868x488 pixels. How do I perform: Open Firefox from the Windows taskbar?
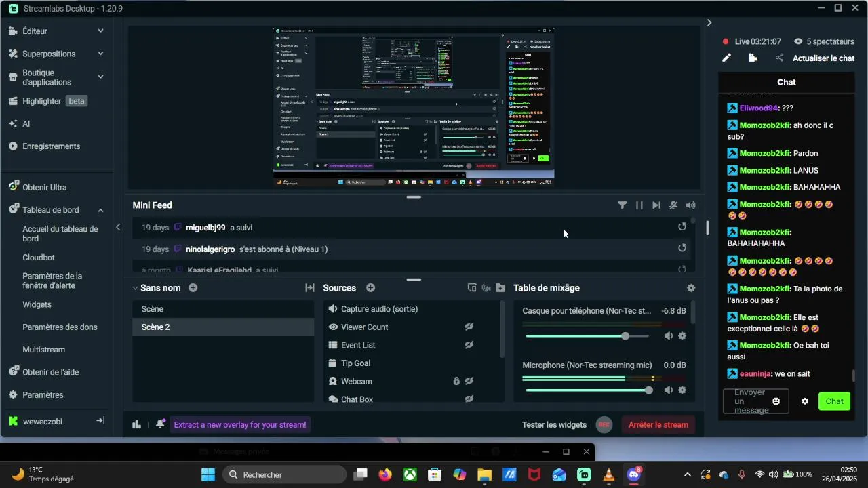point(385,475)
